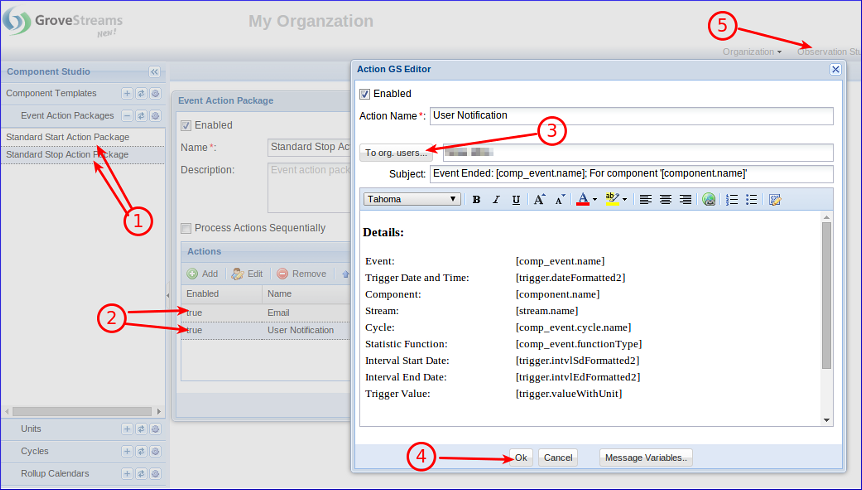The width and height of the screenshot is (862, 490).
Task: Apply italic formatting to text
Action: (496, 199)
